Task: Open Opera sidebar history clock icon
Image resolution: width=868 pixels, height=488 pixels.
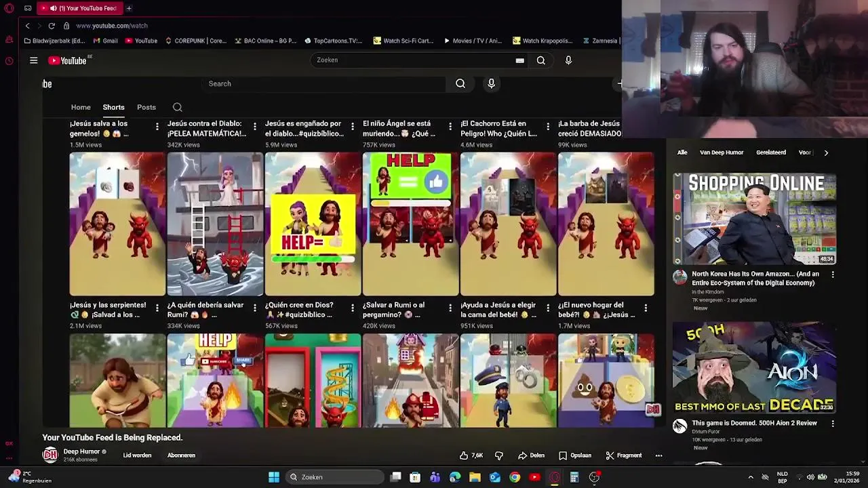Action: pyautogui.click(x=9, y=61)
